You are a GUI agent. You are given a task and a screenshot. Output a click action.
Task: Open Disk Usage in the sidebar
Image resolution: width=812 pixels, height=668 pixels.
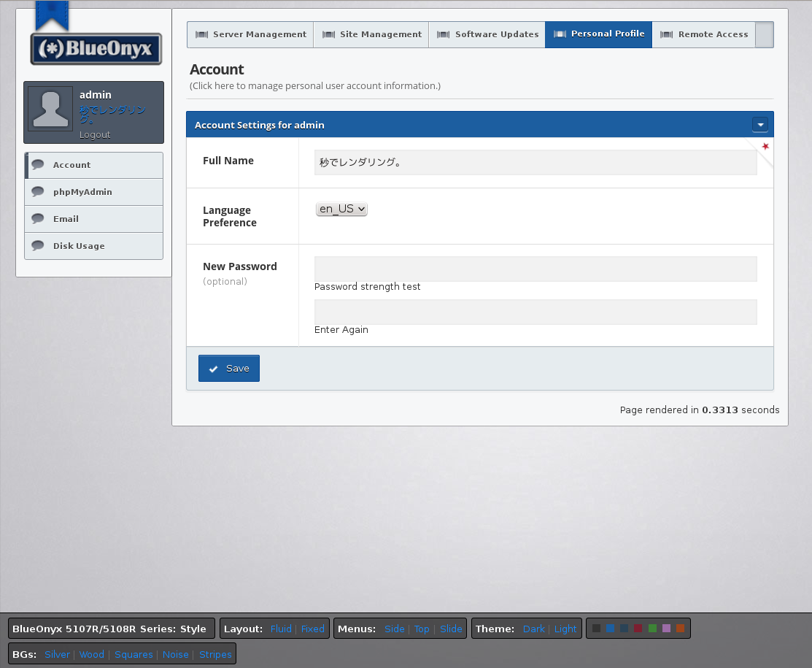pos(79,246)
